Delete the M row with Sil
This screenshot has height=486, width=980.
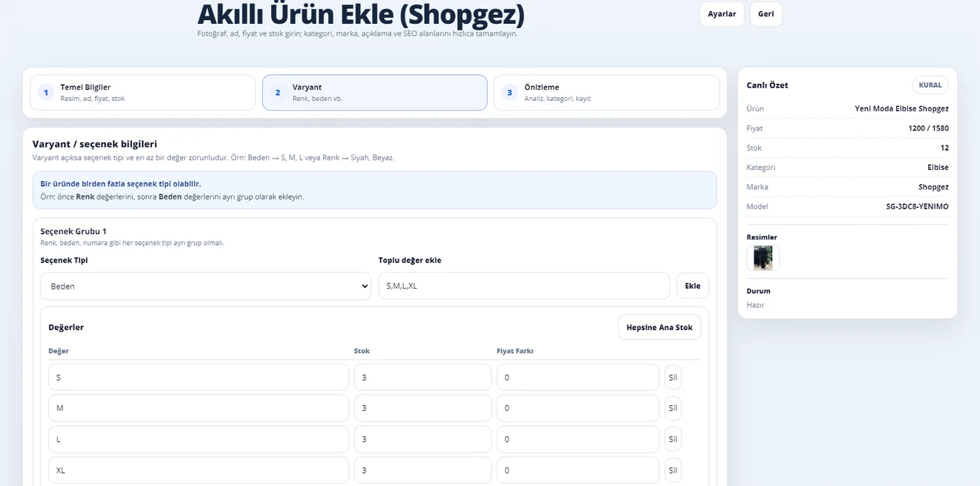tap(673, 408)
